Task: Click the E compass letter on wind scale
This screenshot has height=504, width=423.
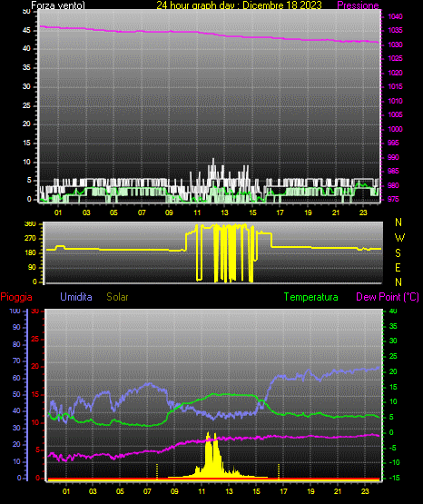Action: pyautogui.click(x=398, y=267)
